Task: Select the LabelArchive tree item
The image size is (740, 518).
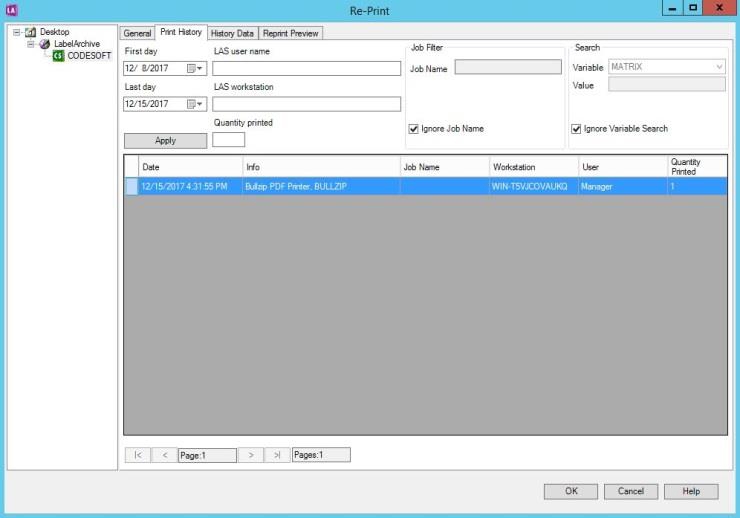Action: pos(77,44)
